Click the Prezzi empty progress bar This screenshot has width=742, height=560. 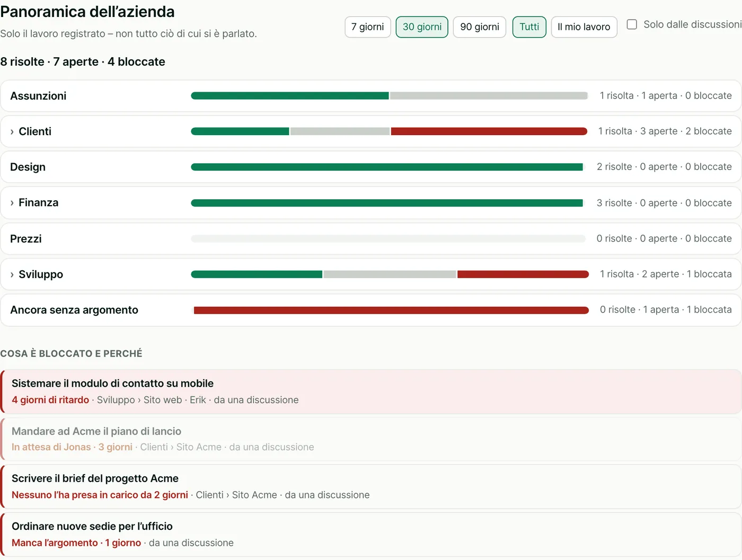[x=388, y=238]
